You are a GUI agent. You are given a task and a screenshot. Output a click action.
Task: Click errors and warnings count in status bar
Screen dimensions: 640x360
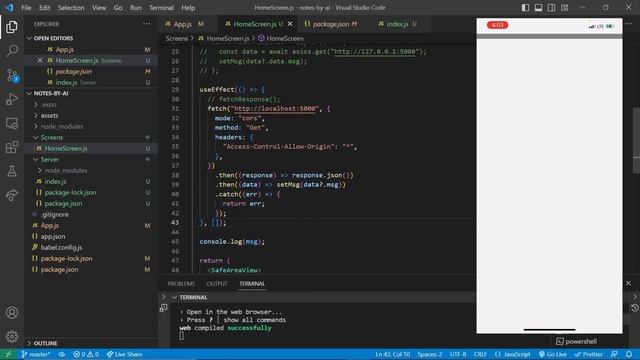pyautogui.click(x=86, y=354)
